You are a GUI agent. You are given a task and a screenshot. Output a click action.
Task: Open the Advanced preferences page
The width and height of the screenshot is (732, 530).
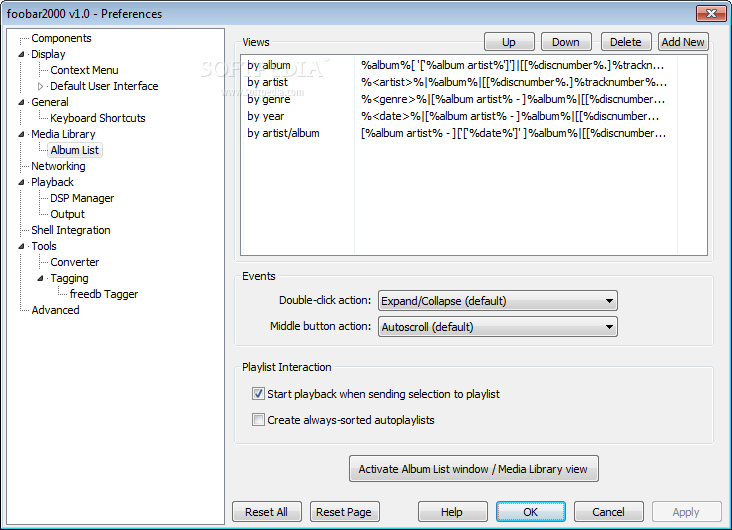55,310
